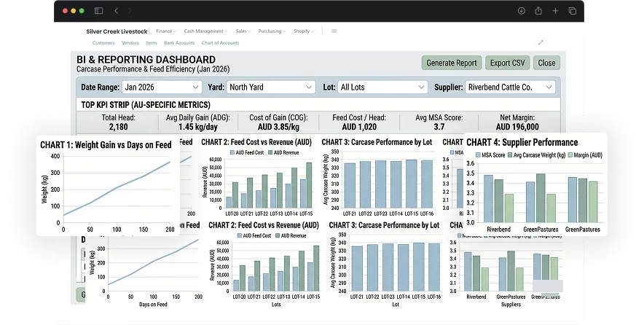Toggle the browser sidebar icon
This screenshot has height=325, width=644.
coord(98,11)
